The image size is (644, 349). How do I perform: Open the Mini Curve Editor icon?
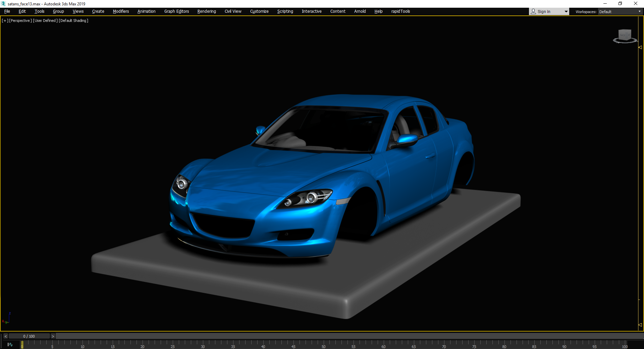[10, 345]
